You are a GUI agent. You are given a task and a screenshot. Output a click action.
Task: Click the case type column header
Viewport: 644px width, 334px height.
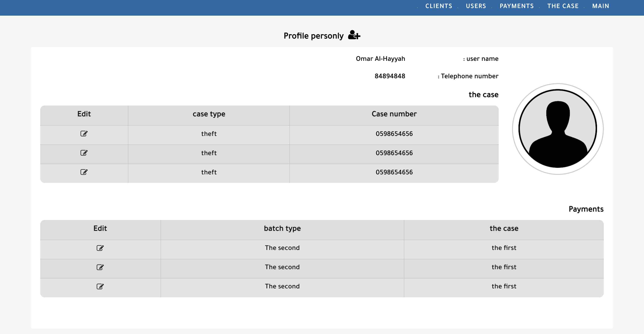[x=209, y=114]
